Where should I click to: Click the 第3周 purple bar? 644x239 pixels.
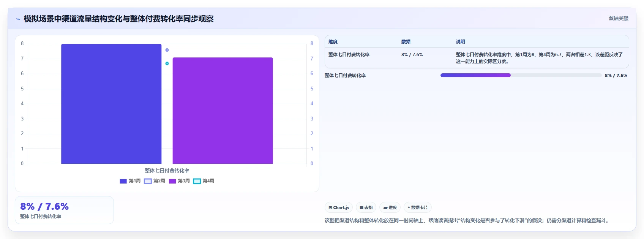pos(223,111)
